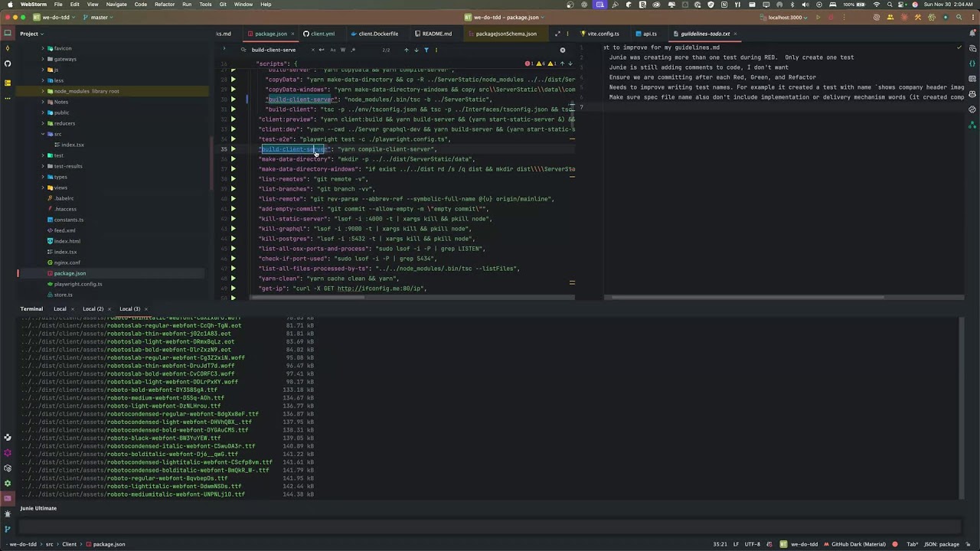Run the test-e2e script gutter arrow
This screenshot has height=551, width=980.
[234, 139]
